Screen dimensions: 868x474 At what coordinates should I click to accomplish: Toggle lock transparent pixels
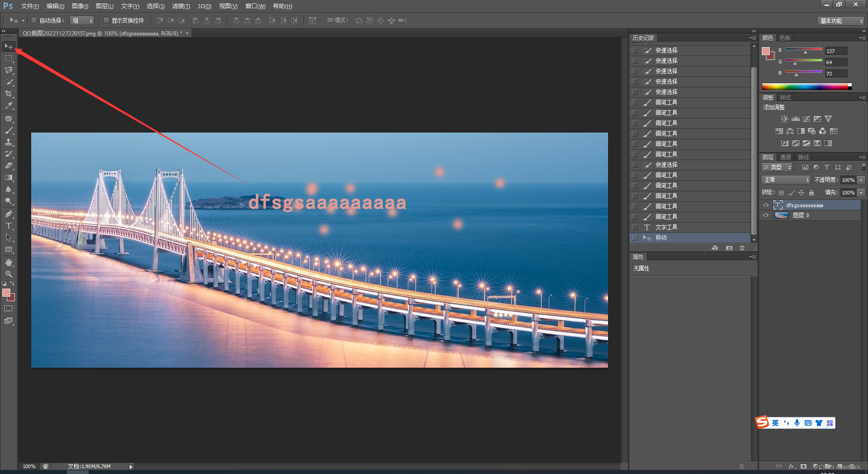pos(781,193)
